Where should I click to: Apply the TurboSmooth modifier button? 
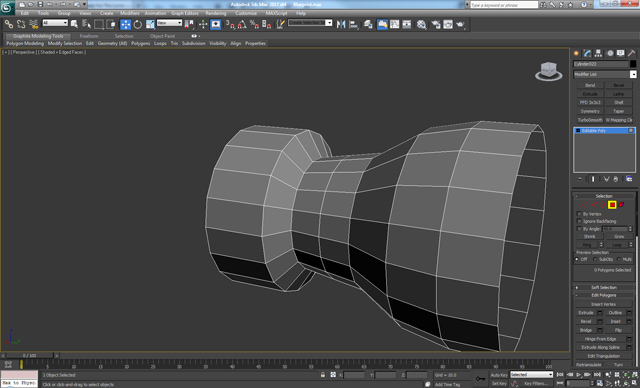tap(590, 120)
